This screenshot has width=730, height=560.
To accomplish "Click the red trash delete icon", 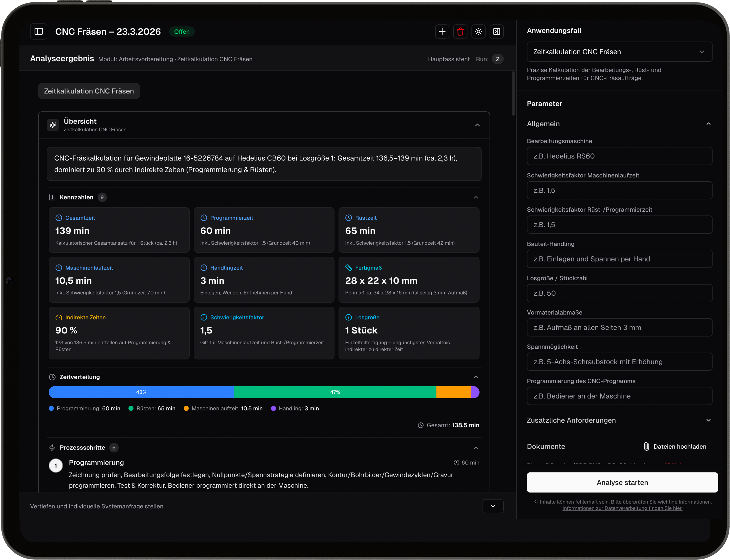I will tap(460, 32).
